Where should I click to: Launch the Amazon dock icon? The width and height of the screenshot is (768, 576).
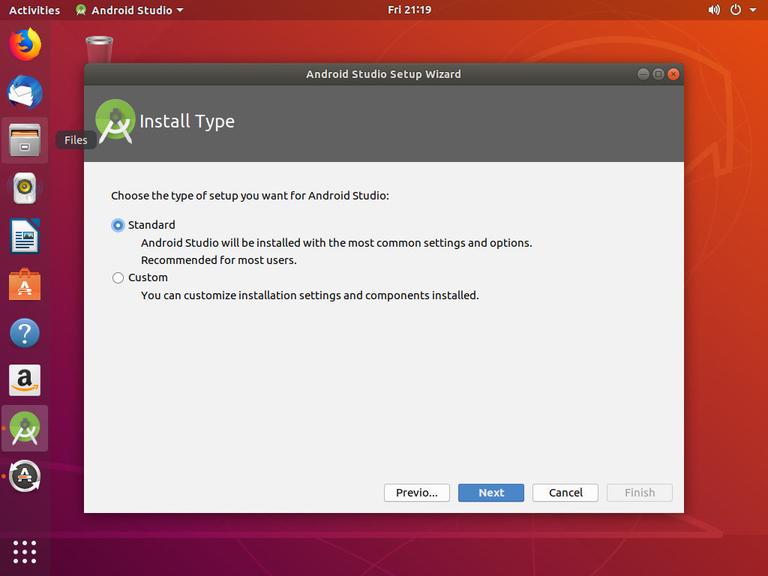25,380
